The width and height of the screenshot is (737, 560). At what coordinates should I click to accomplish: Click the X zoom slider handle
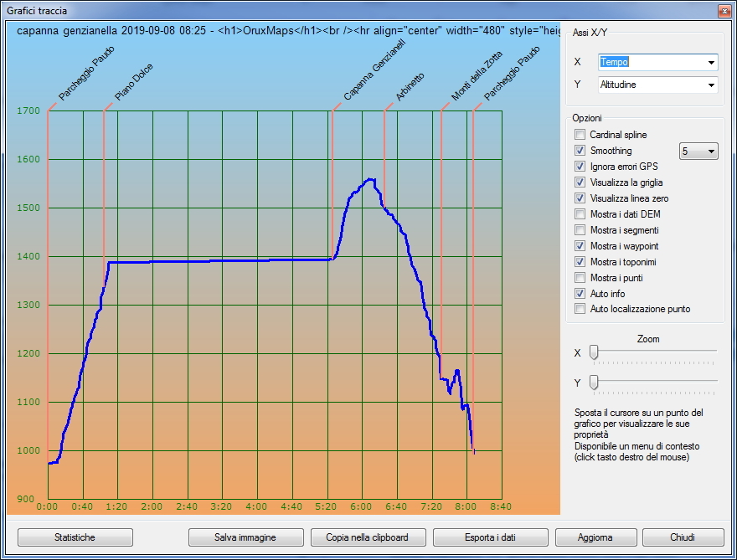[594, 352]
